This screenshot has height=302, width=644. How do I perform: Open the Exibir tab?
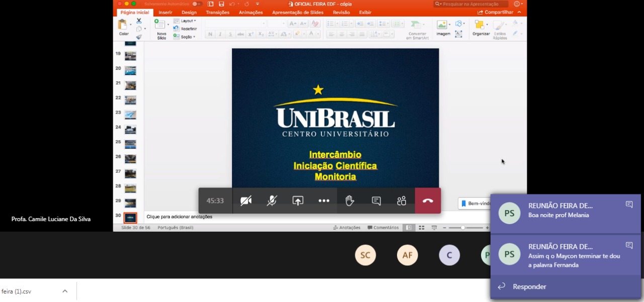[365, 13]
